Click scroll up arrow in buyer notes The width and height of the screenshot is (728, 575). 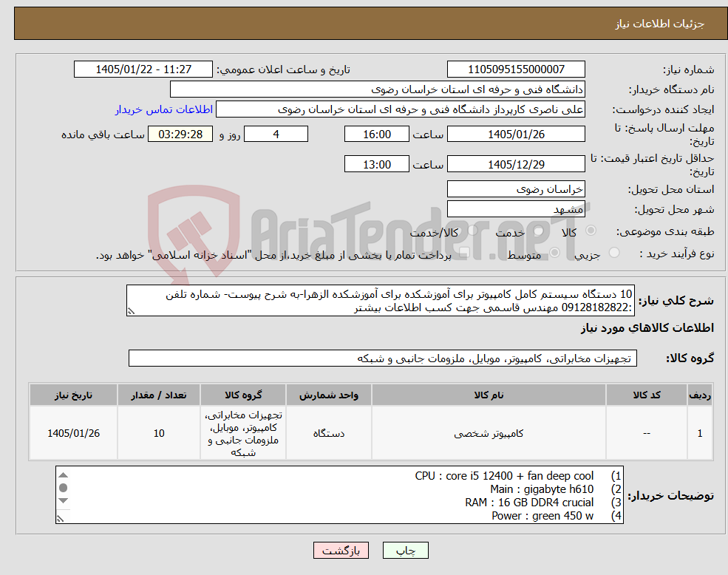(64, 475)
